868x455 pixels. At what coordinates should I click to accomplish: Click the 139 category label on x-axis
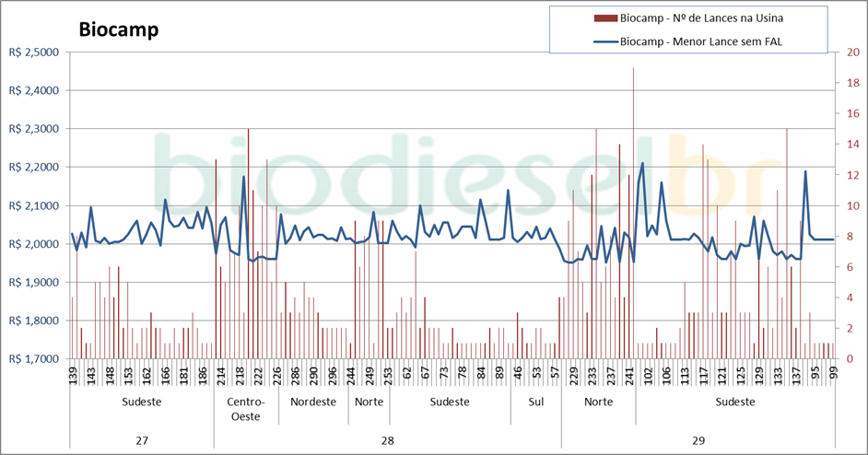(x=73, y=375)
